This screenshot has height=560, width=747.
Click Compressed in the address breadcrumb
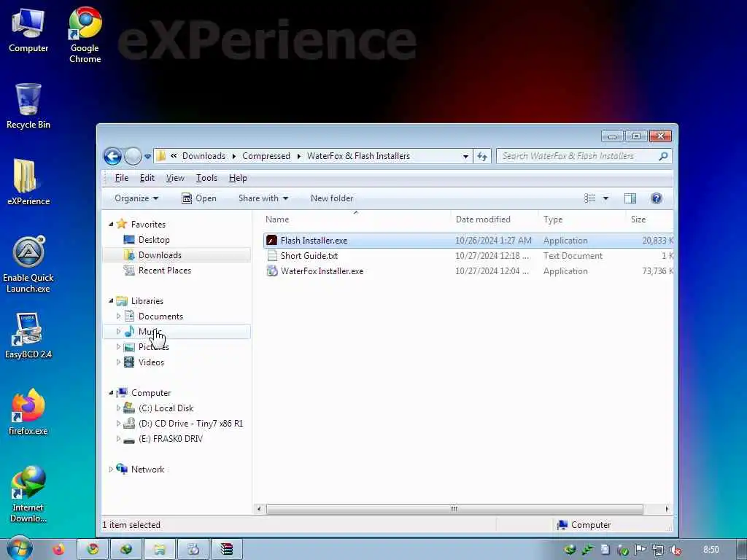(266, 156)
